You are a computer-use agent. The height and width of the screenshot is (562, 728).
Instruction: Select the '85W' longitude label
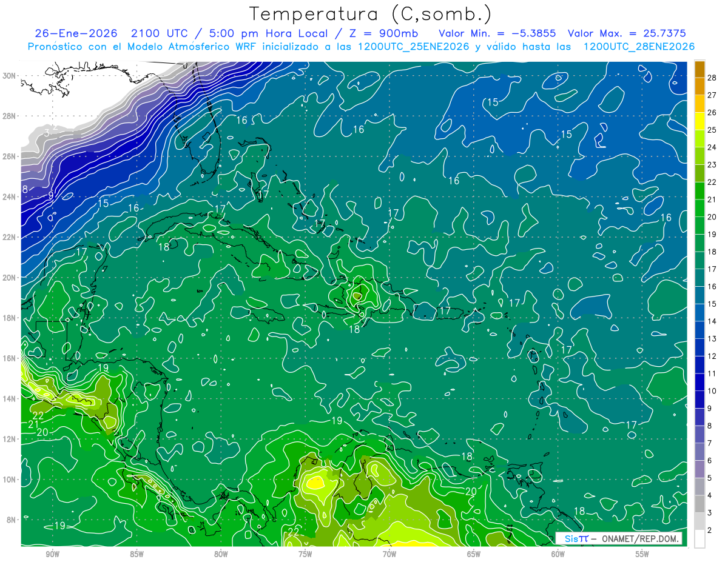[136, 555]
